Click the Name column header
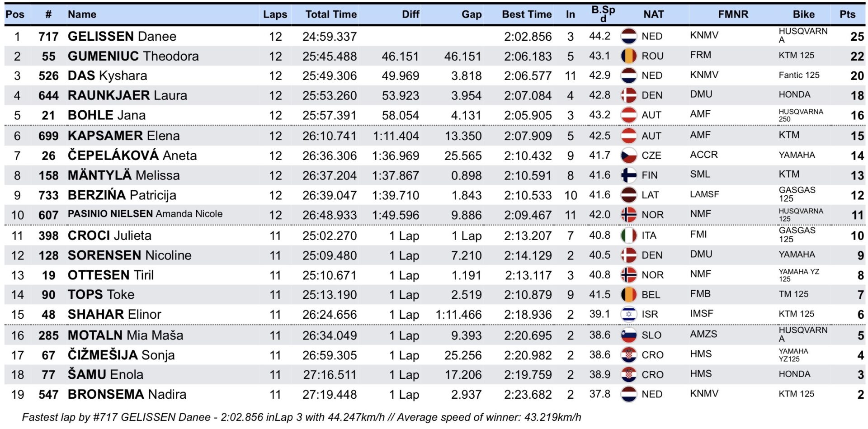Image resolution: width=868 pixels, height=429 pixels. point(82,14)
